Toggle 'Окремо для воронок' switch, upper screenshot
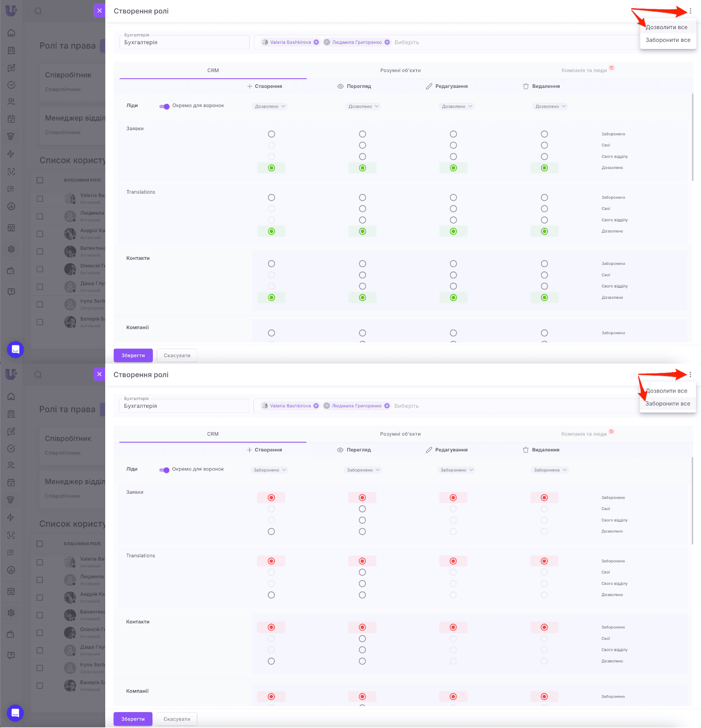 click(164, 106)
